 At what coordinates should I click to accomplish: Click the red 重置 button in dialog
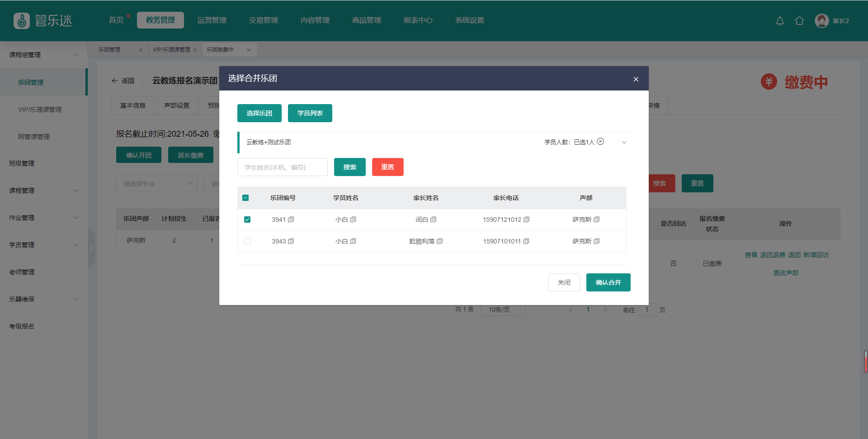387,167
